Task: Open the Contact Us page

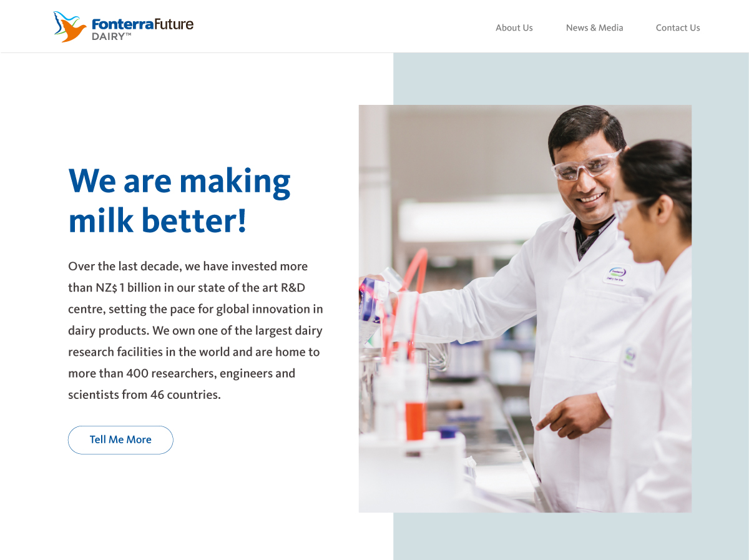Action: [x=678, y=27]
